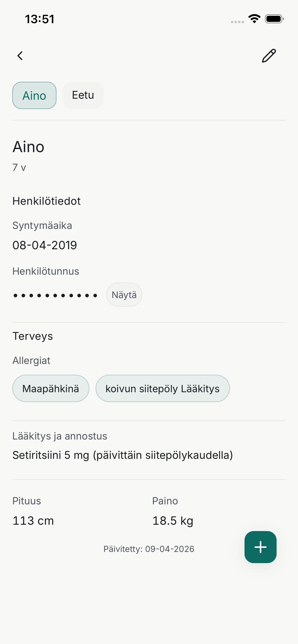Add a new entry with the plus button
This screenshot has height=644, width=298.
[260, 547]
